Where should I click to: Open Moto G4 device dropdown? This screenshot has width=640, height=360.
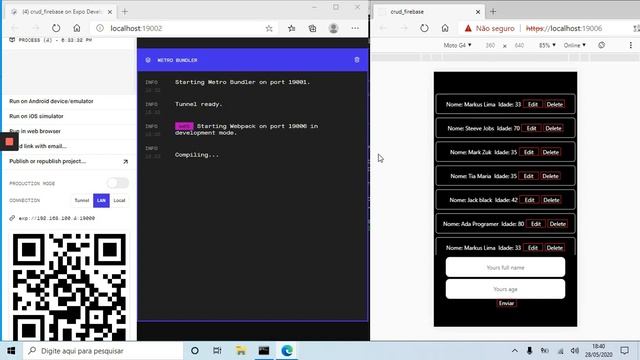pyautogui.click(x=457, y=45)
